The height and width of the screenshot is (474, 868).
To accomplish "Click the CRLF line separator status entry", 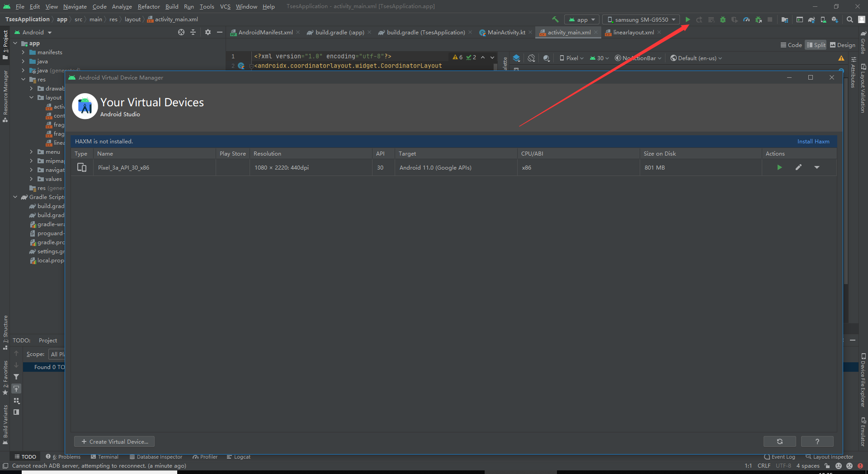I will pyautogui.click(x=764, y=466).
